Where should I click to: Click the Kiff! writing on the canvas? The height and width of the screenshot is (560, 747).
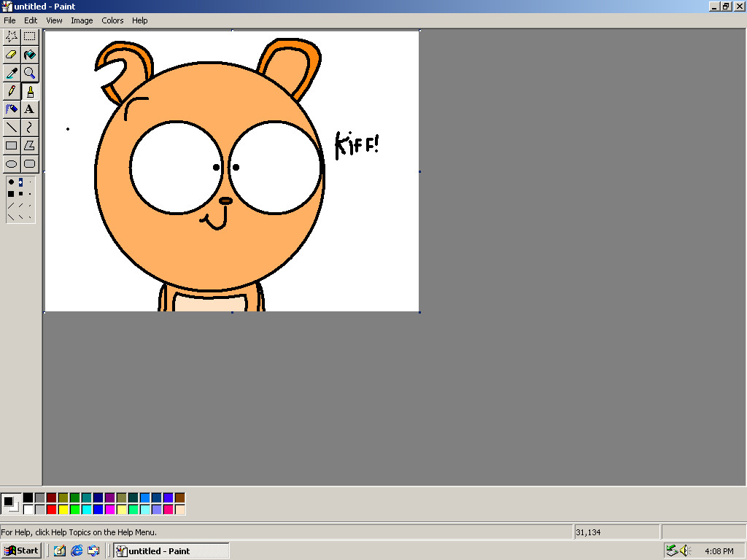pyautogui.click(x=357, y=145)
